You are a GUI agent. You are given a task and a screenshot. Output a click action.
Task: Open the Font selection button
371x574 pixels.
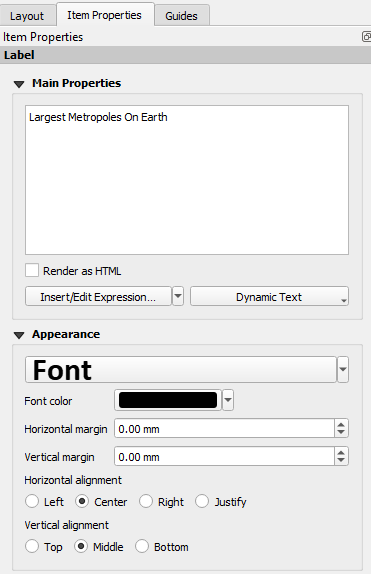tap(181, 370)
